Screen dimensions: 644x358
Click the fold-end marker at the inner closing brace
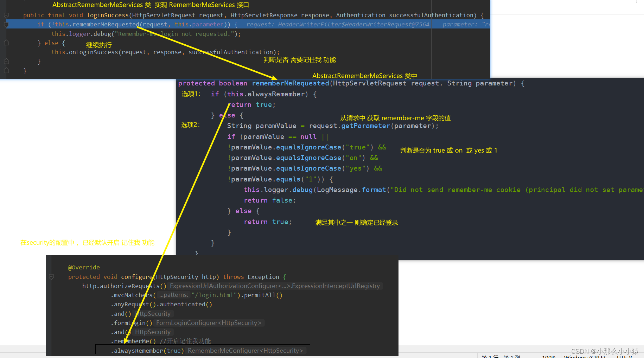pyautogui.click(x=6, y=62)
